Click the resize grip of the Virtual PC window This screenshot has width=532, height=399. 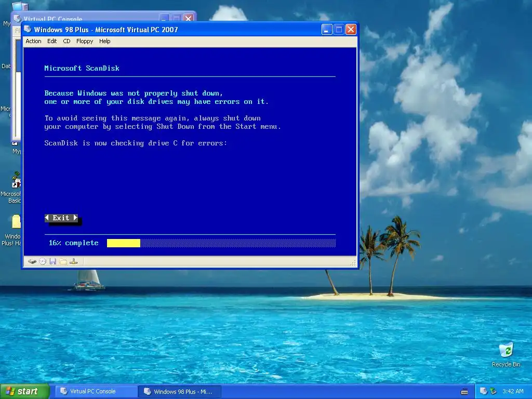(x=353, y=263)
